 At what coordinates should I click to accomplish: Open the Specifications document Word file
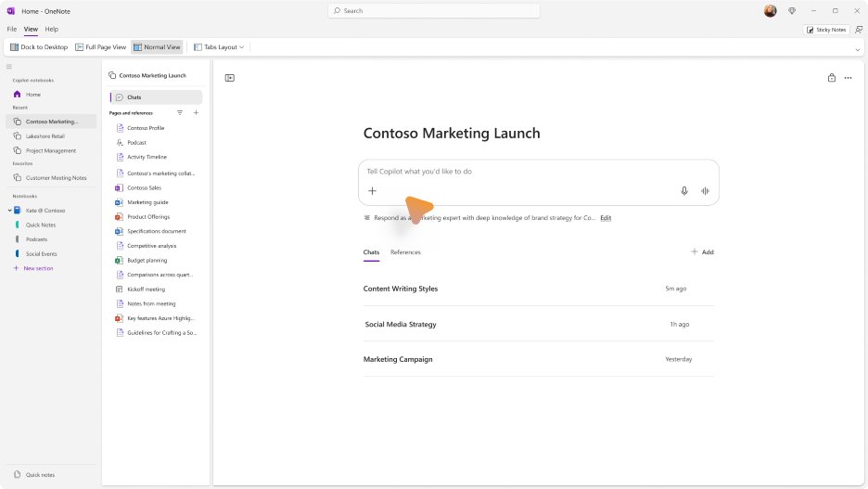156,231
